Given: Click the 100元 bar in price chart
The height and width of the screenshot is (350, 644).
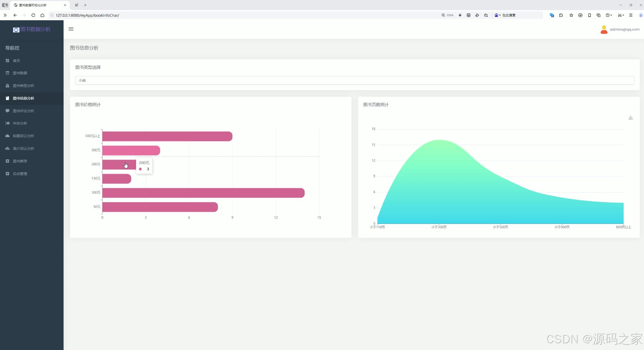Looking at the screenshot, I should [x=203, y=193].
